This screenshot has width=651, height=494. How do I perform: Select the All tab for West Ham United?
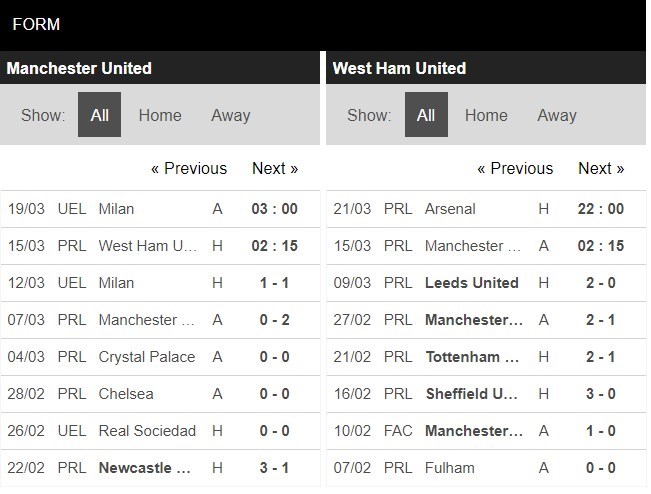[426, 115]
